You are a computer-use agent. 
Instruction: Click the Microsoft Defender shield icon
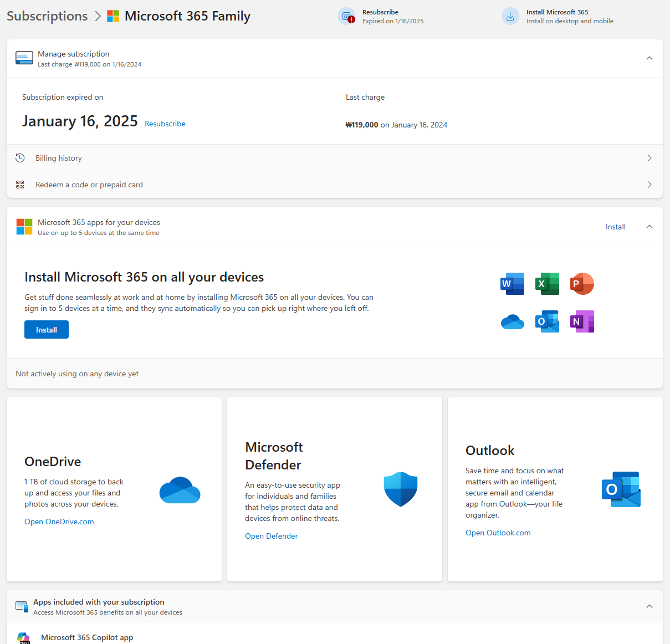click(x=401, y=489)
